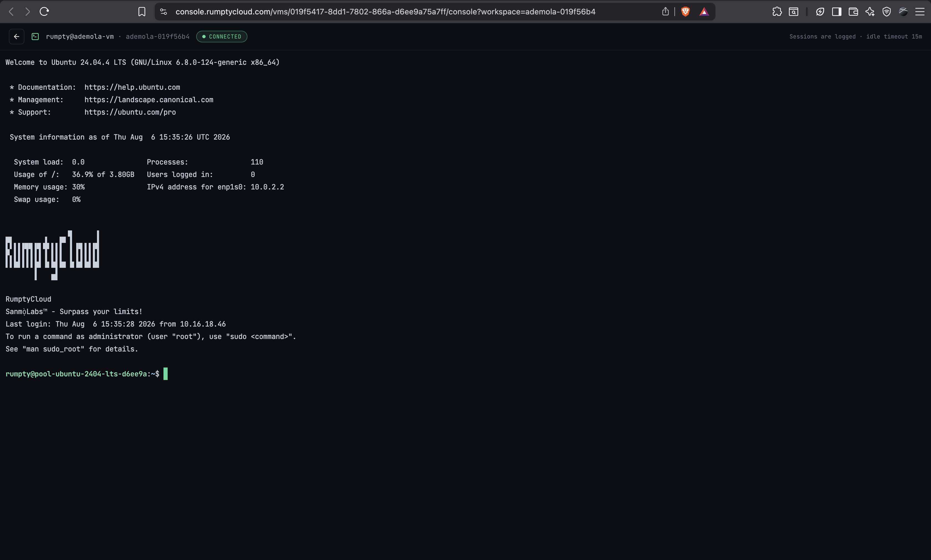Bookmark this page with the bookmark icon
Image resolution: width=931 pixels, height=560 pixels.
coord(142,12)
